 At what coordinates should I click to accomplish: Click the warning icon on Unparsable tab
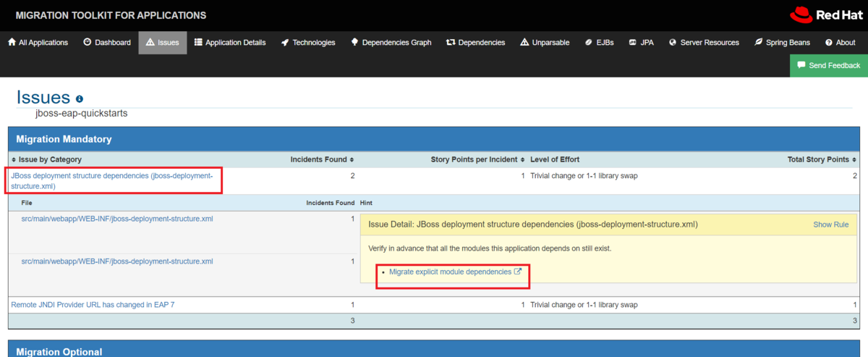[x=524, y=43]
